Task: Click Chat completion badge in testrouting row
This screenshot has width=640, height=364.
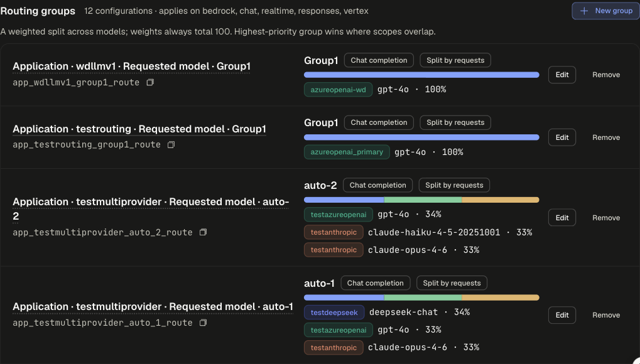Action: 379,122
